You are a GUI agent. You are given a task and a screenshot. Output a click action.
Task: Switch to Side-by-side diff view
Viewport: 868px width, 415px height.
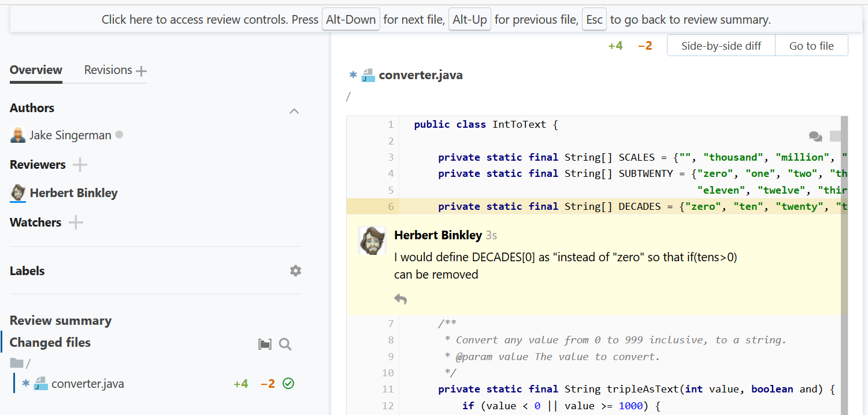721,46
